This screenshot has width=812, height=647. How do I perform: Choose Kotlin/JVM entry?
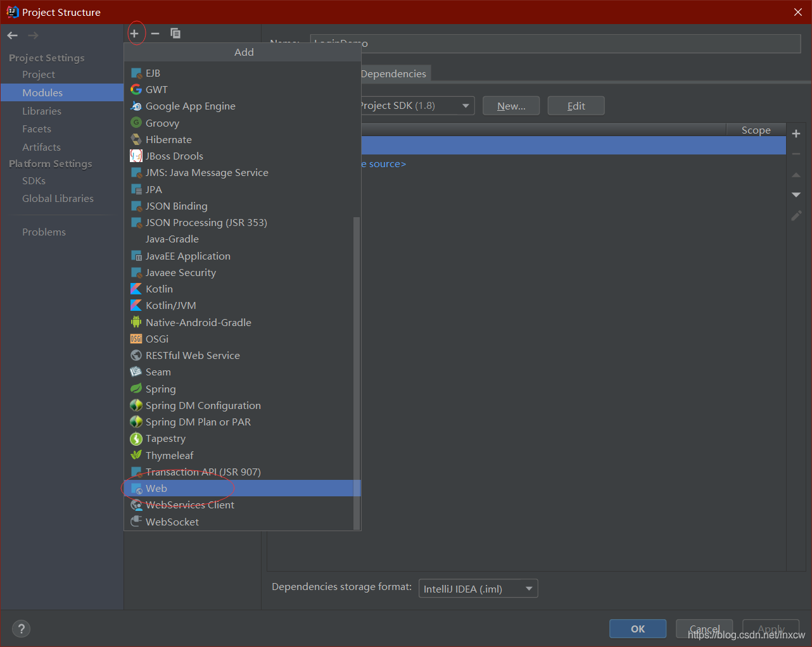click(x=242, y=305)
